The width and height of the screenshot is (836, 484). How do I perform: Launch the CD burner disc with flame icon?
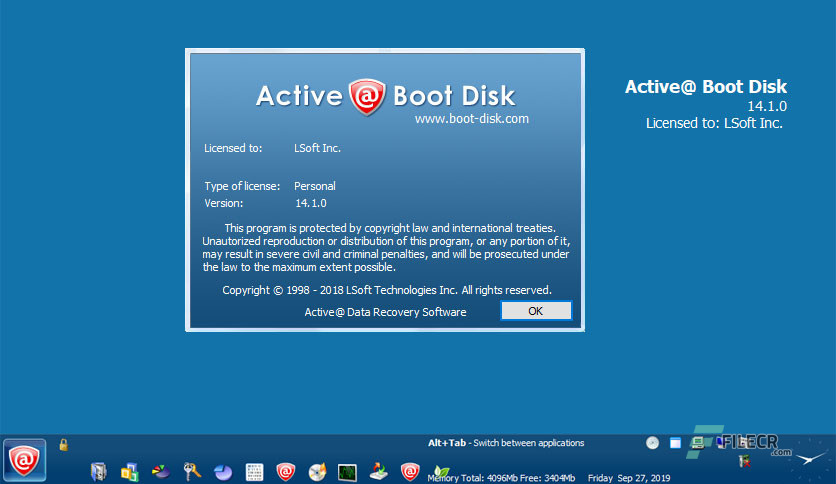[x=317, y=472]
